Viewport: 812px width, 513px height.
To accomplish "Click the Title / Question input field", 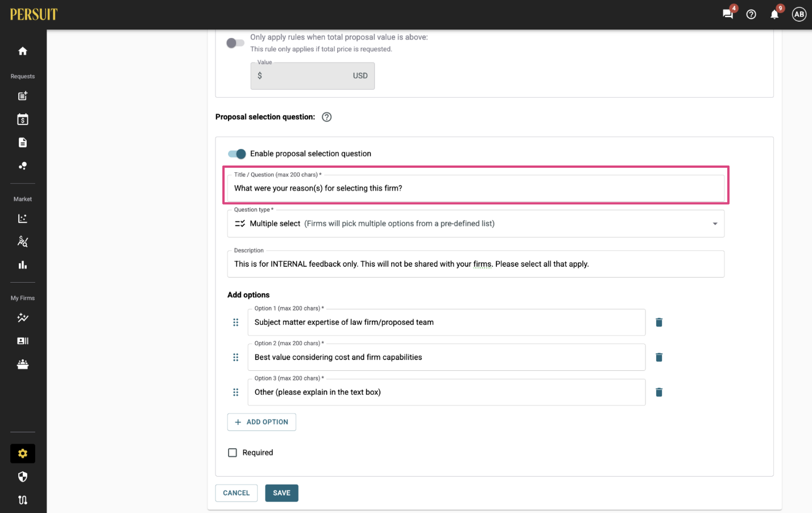I will 476,188.
